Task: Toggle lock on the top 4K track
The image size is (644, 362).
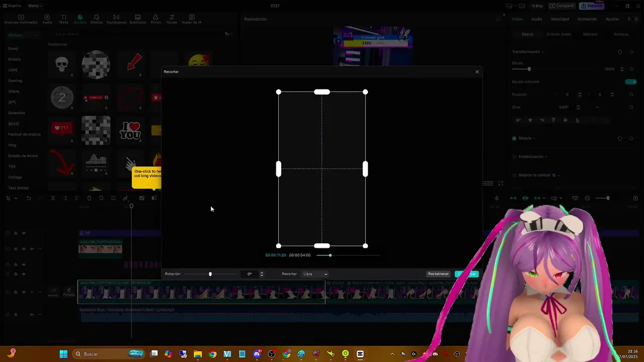Action: click(16, 233)
